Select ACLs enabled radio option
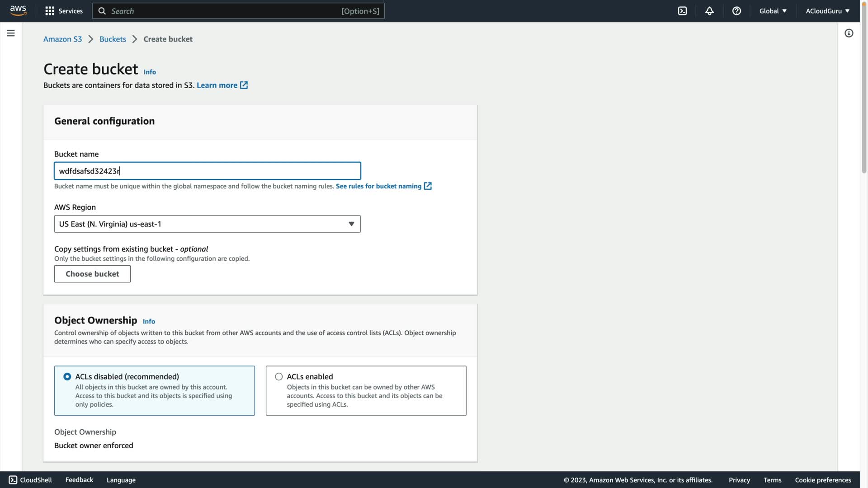 click(x=279, y=376)
